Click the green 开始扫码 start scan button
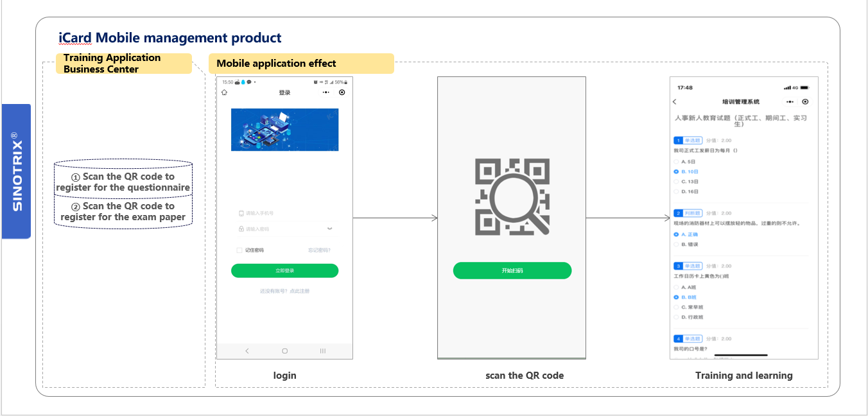The width and height of the screenshot is (868, 416). click(512, 271)
